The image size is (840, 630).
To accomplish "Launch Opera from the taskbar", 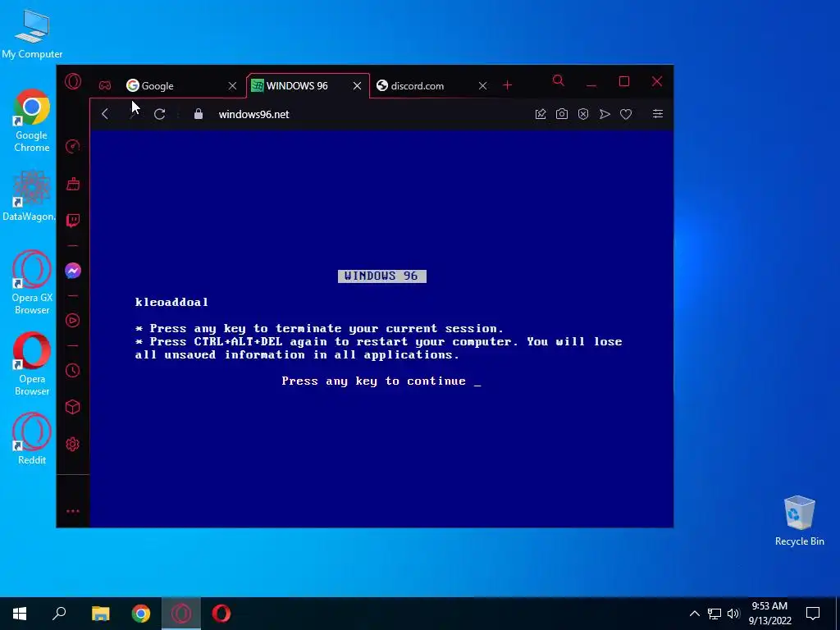I will (221, 614).
